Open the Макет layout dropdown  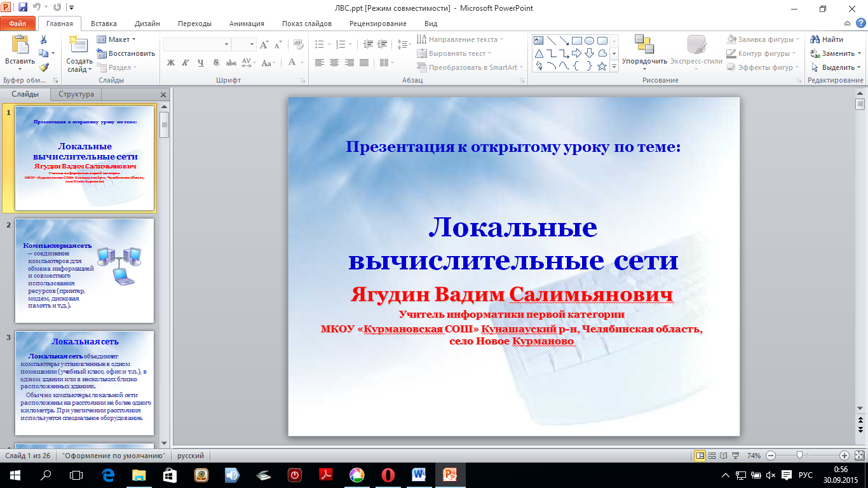[x=115, y=39]
